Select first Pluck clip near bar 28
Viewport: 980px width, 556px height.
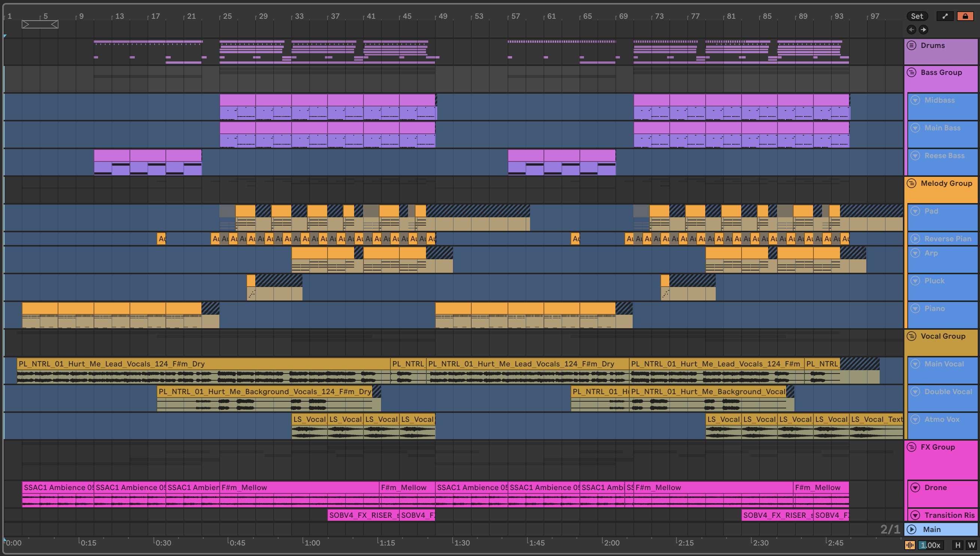pos(251,287)
